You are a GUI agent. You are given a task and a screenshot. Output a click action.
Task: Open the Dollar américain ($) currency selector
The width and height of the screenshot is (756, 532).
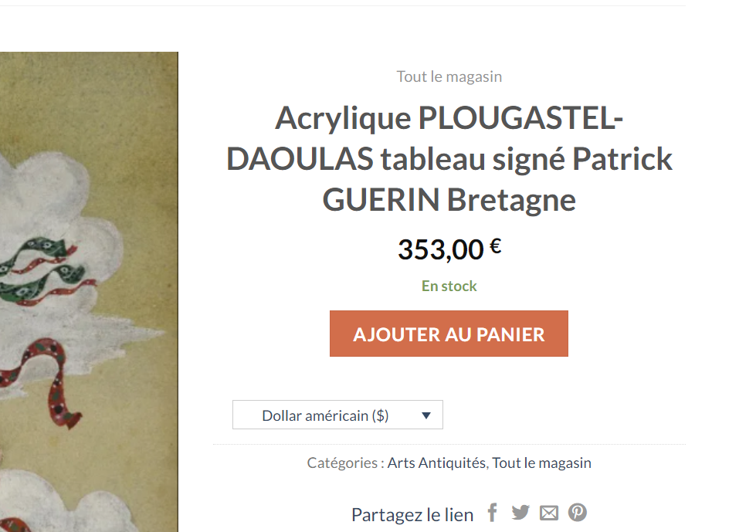(x=337, y=415)
